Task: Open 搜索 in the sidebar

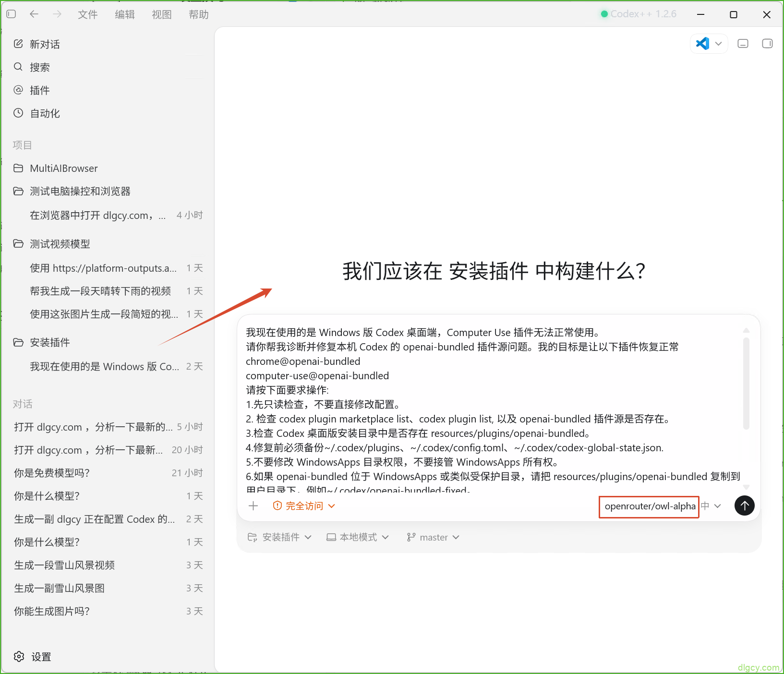Action: [x=108, y=67]
